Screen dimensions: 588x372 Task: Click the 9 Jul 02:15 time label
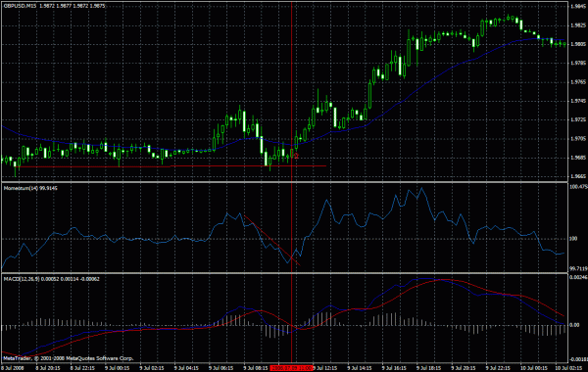[152, 368]
